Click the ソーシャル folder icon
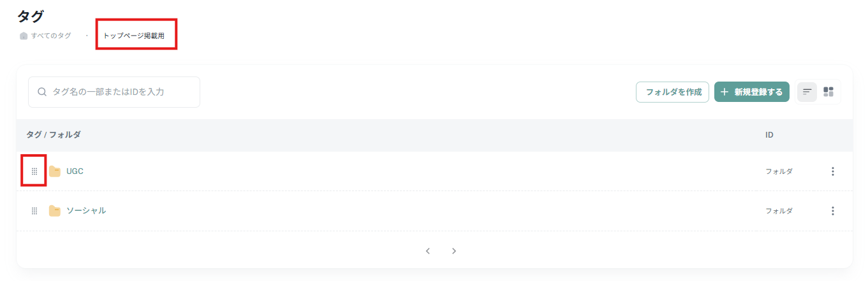868x281 pixels. point(55,211)
